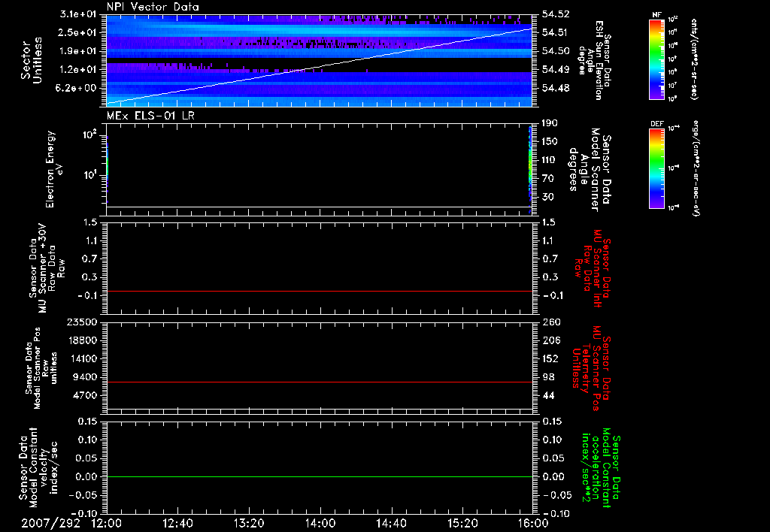Click the "Sector Unitless" axis label
The width and height of the screenshot is (770, 532).
[32, 60]
